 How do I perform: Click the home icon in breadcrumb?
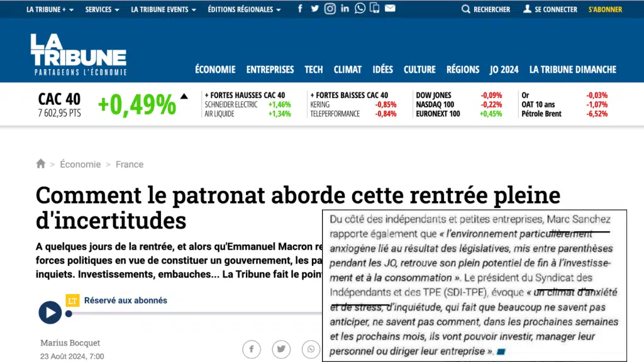pyautogui.click(x=41, y=164)
